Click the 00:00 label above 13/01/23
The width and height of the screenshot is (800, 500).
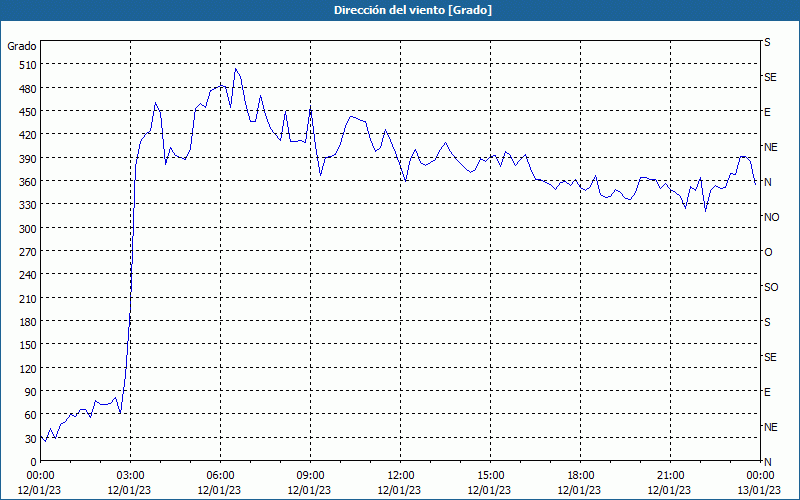(x=760, y=476)
